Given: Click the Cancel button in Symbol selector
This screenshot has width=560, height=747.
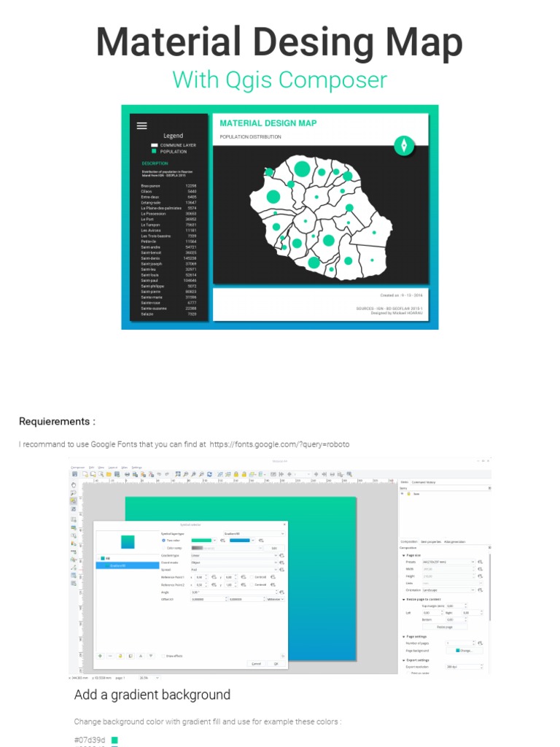Looking at the screenshot, I should (x=256, y=664).
